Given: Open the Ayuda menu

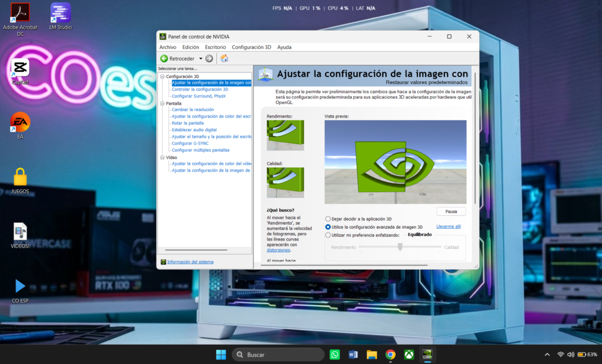Looking at the screenshot, I should 285,47.
